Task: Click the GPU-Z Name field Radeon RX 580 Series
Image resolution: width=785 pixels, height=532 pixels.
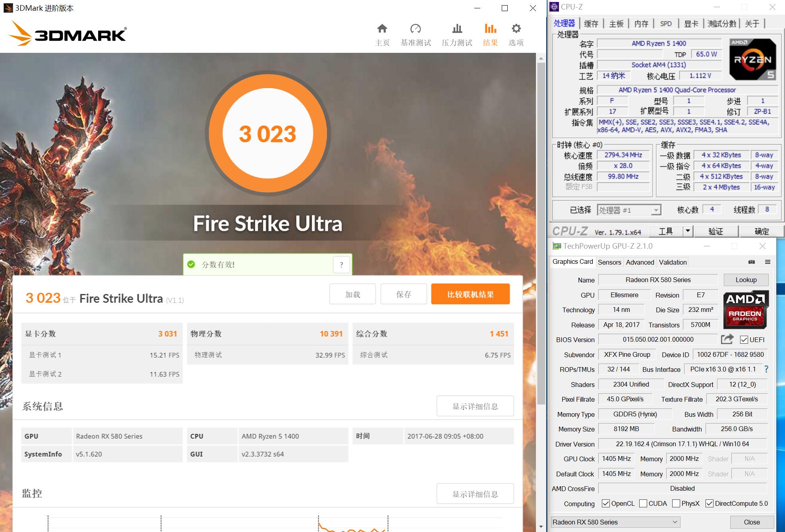Action: tap(658, 280)
